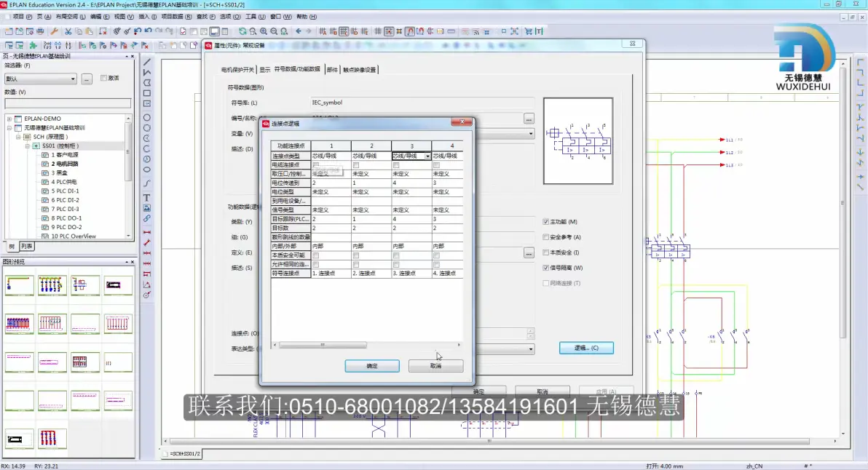Click the green refresh/redraw icon
Image resolution: width=868 pixels, height=470 pixels.
point(242,31)
